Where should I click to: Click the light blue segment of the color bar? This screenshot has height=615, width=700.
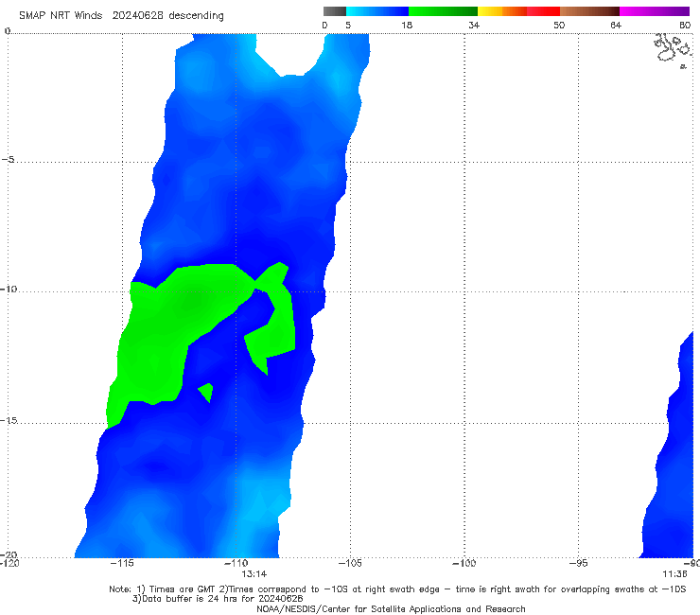(377, 11)
